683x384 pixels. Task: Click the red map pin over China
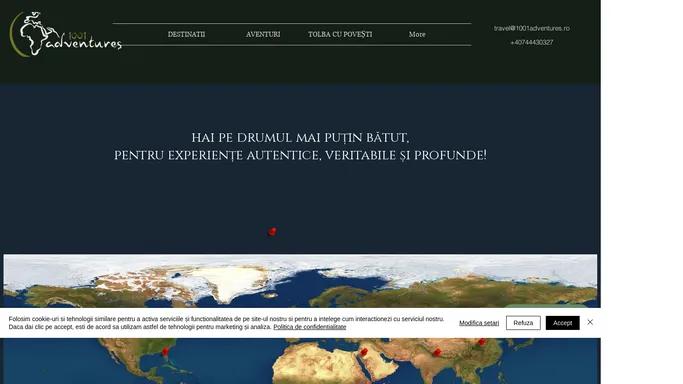pos(481,342)
